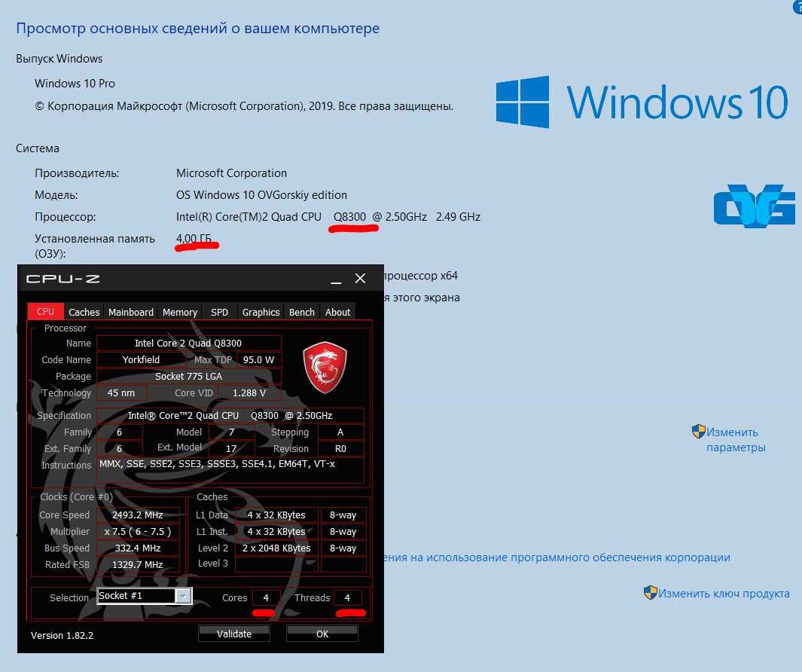
Task: Open the Bench tab
Action: click(x=302, y=312)
